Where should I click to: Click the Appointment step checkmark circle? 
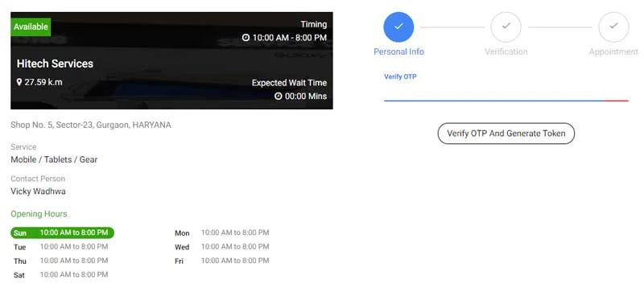613,27
